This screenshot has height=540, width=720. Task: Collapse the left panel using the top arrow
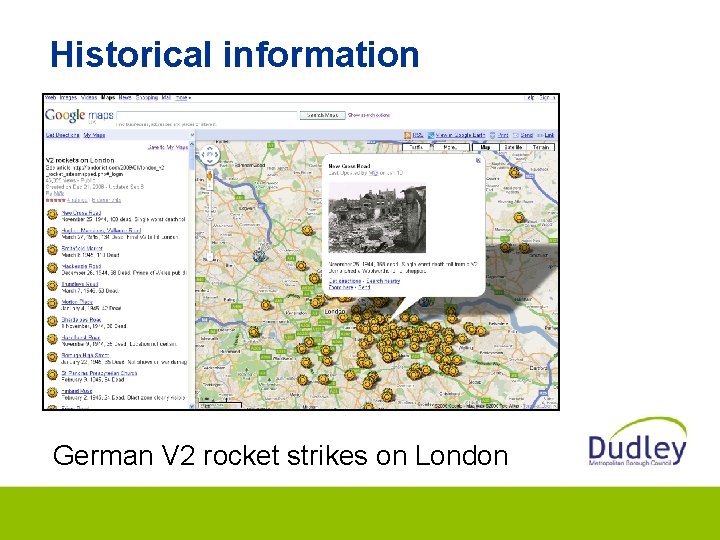click(x=192, y=135)
